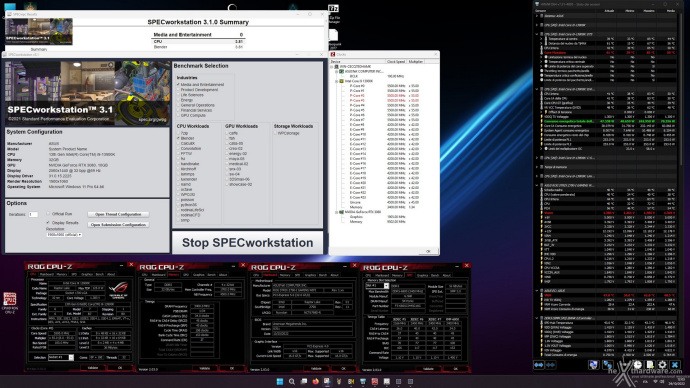Click the Clock Speed column header in Clocks

396,62
